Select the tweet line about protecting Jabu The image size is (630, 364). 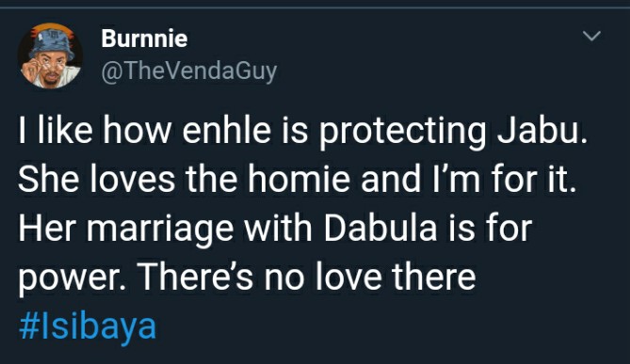coord(303,132)
